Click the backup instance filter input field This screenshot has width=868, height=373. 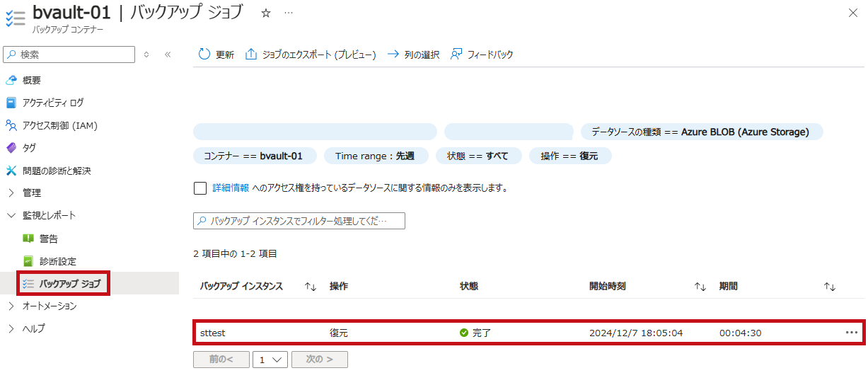click(299, 221)
